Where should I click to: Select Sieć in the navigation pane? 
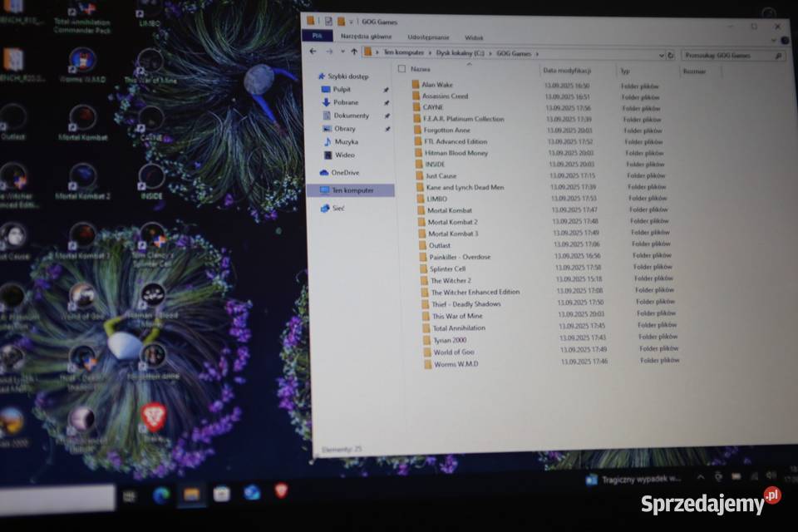click(338, 208)
